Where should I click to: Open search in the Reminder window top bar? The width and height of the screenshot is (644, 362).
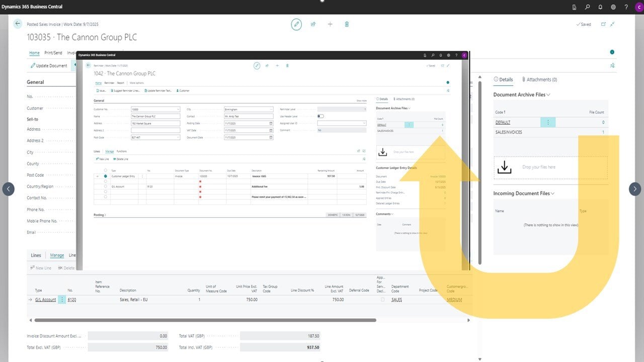point(433,55)
